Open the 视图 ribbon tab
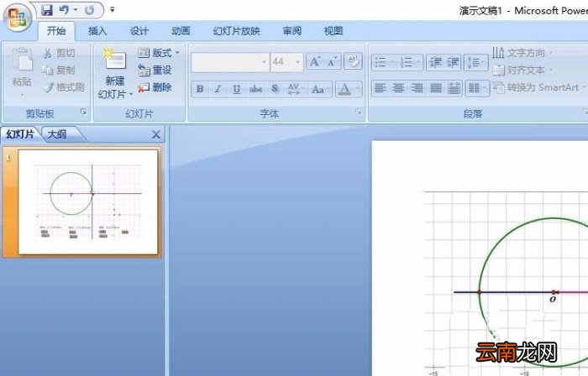Viewport: 588px width, 376px height. coord(333,31)
